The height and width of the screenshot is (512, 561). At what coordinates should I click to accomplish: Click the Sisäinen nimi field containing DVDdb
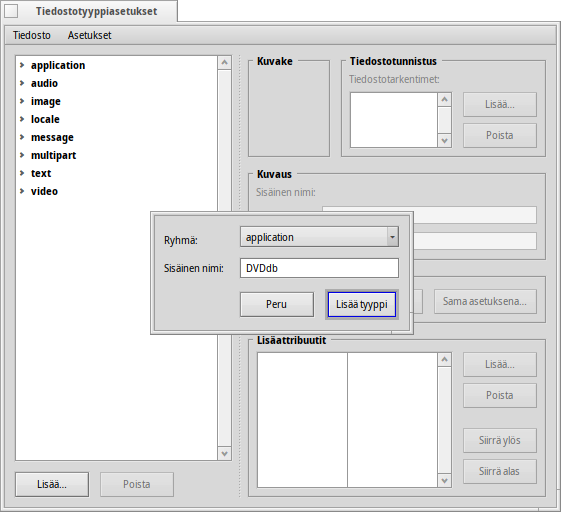pos(319,268)
